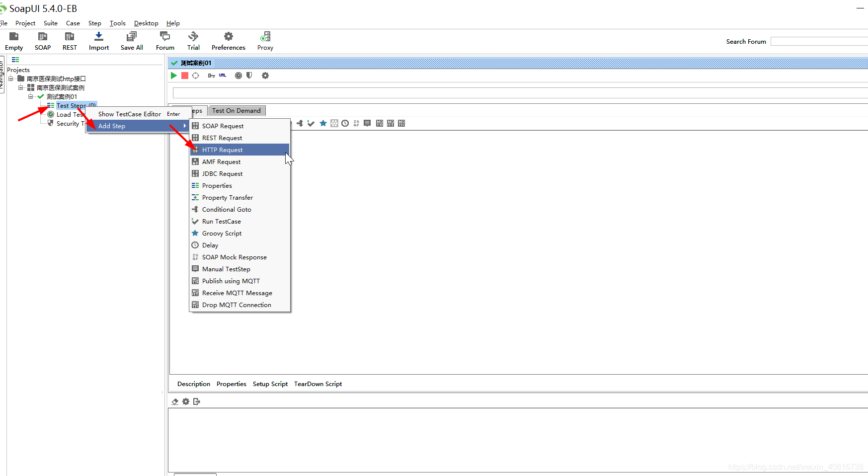The width and height of the screenshot is (868, 476).
Task: Open test case options gear icon
Action: pos(265,76)
